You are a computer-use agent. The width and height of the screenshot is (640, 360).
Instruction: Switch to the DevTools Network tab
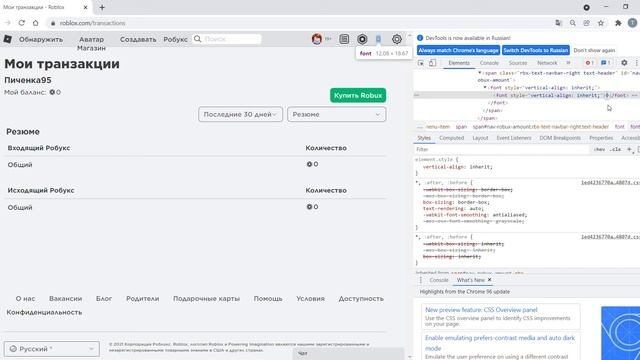click(x=547, y=63)
